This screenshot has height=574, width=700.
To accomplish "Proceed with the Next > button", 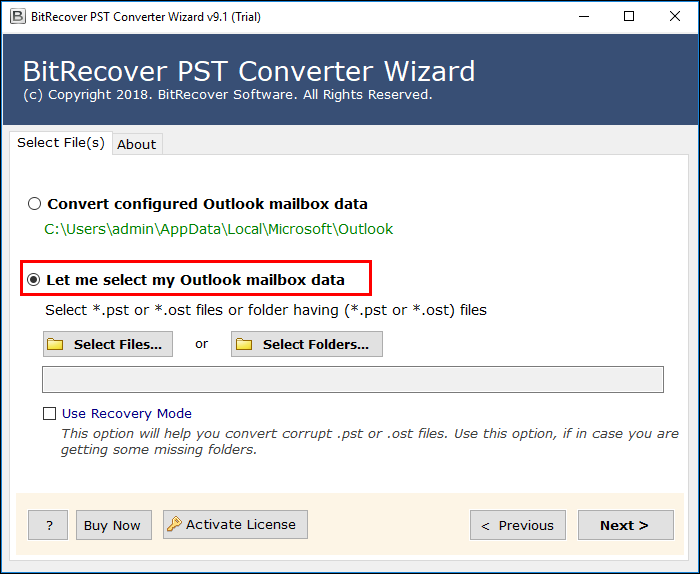I will (626, 525).
